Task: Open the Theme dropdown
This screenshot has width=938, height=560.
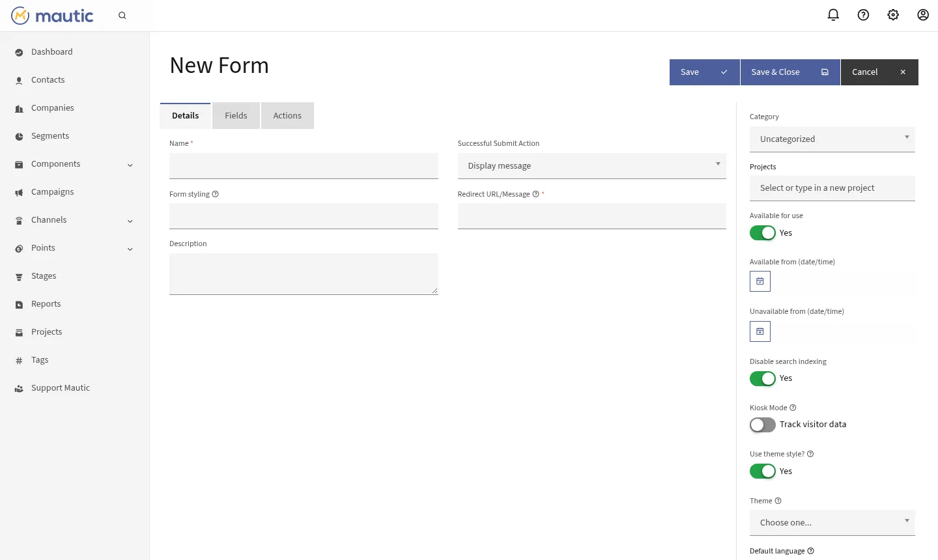Action: 832,522
